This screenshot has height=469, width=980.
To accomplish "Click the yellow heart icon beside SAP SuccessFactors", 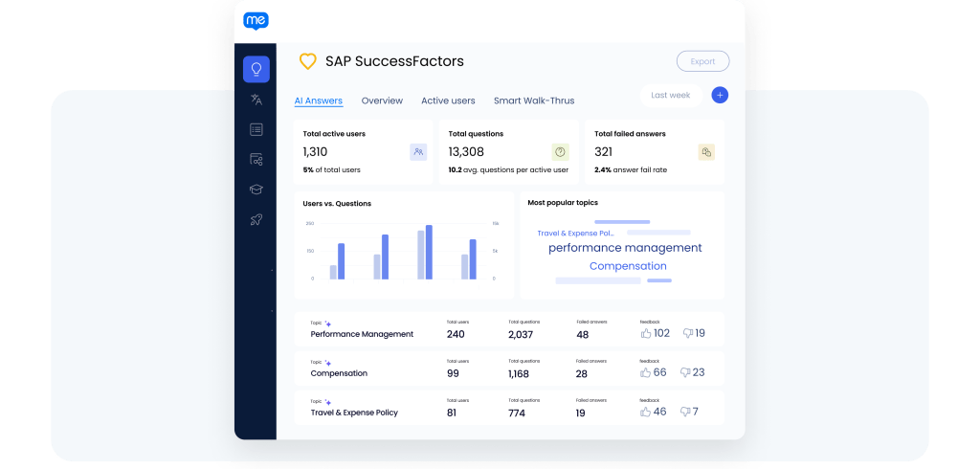I will pos(307,61).
